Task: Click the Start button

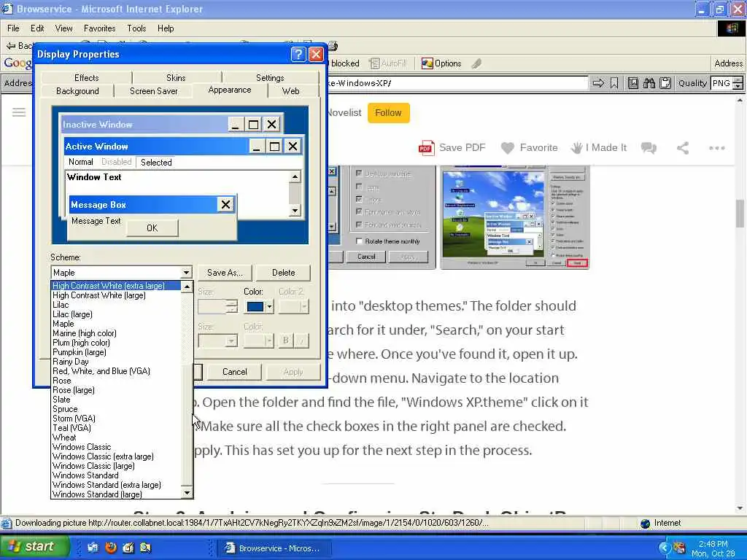Action: click(34, 547)
